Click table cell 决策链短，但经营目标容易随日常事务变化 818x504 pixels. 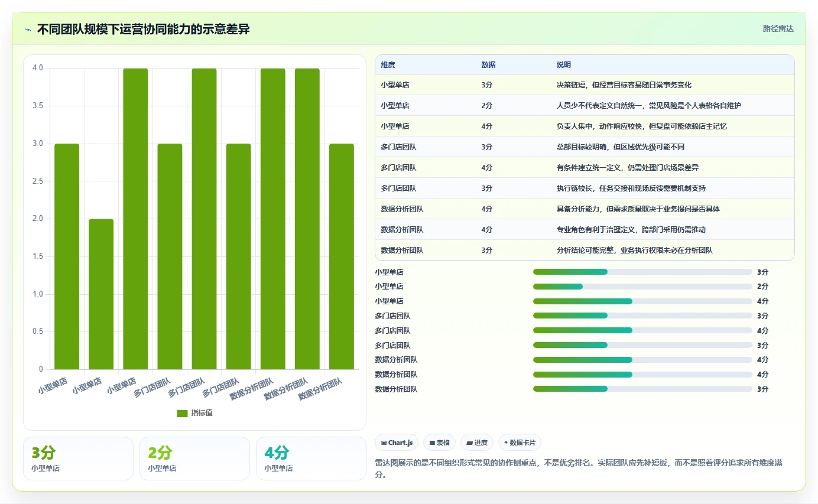point(624,85)
